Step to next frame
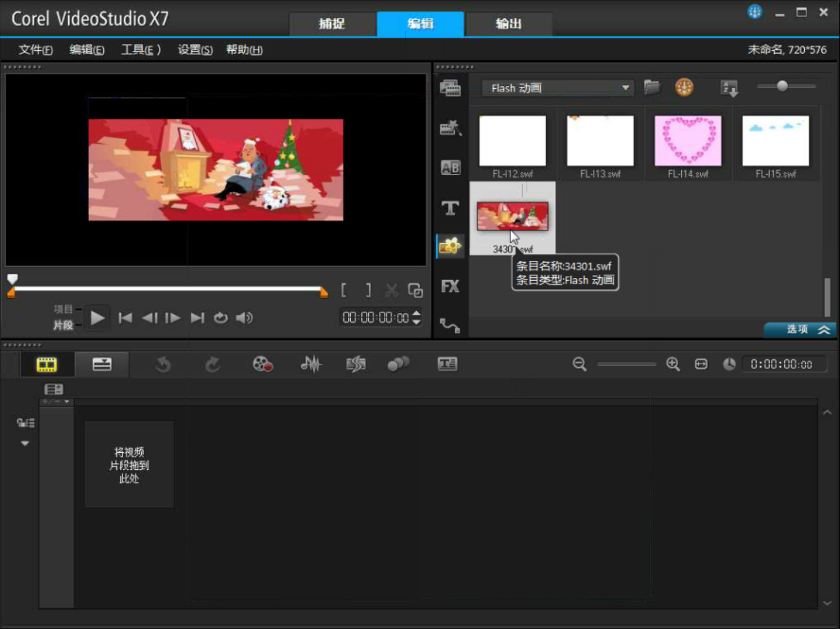Screen dimensions: 840x629 173,318
